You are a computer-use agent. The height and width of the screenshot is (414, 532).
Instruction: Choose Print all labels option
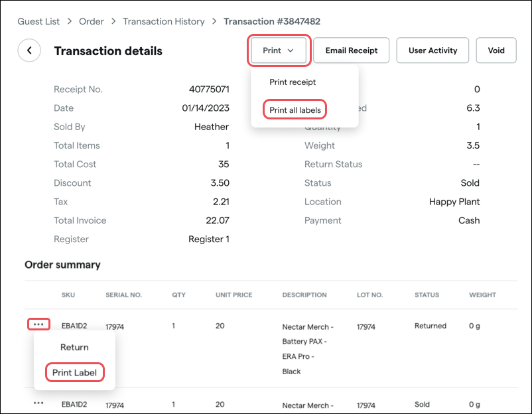296,109
